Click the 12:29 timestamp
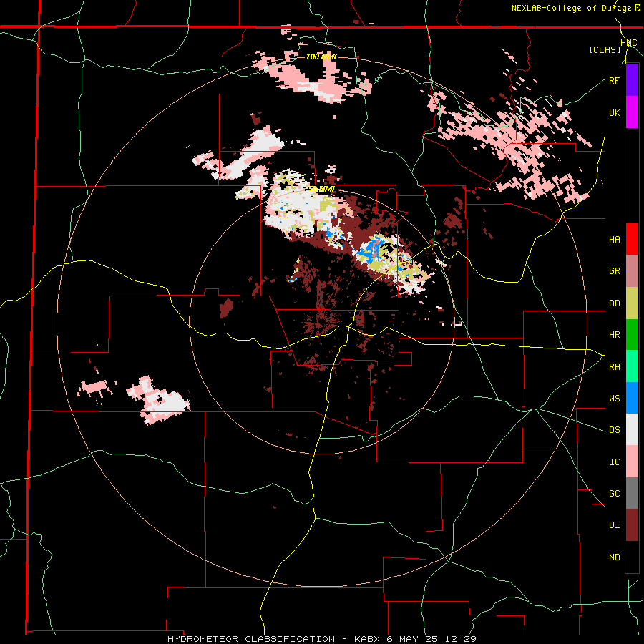 (459, 639)
